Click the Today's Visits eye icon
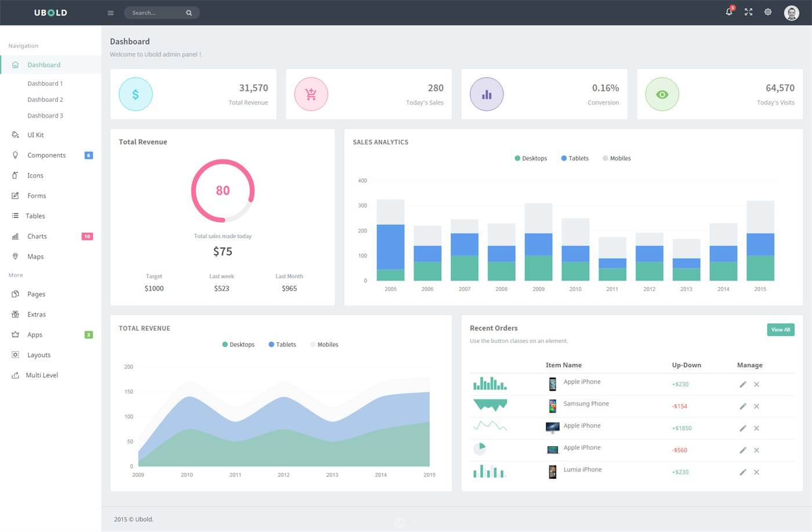Image resolution: width=812 pixels, height=532 pixels. coord(662,94)
